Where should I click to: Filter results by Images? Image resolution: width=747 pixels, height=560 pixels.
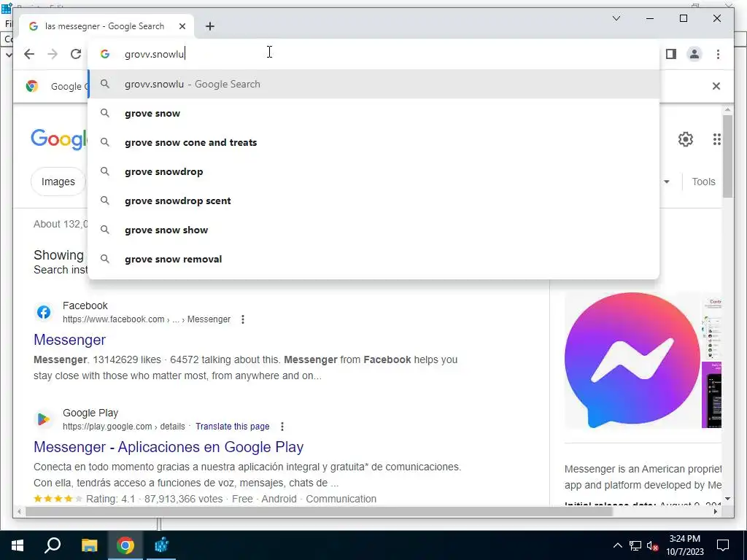point(58,182)
